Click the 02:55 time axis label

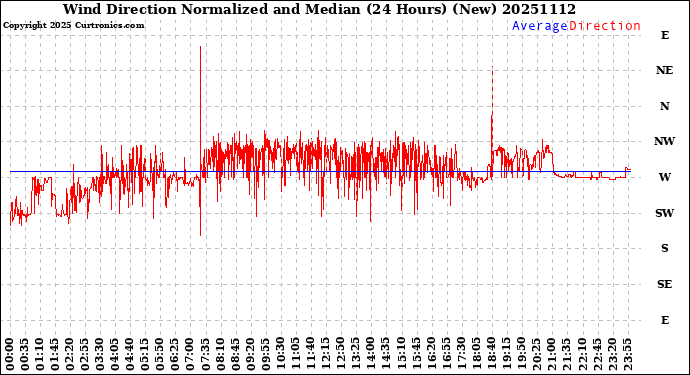click(x=85, y=354)
